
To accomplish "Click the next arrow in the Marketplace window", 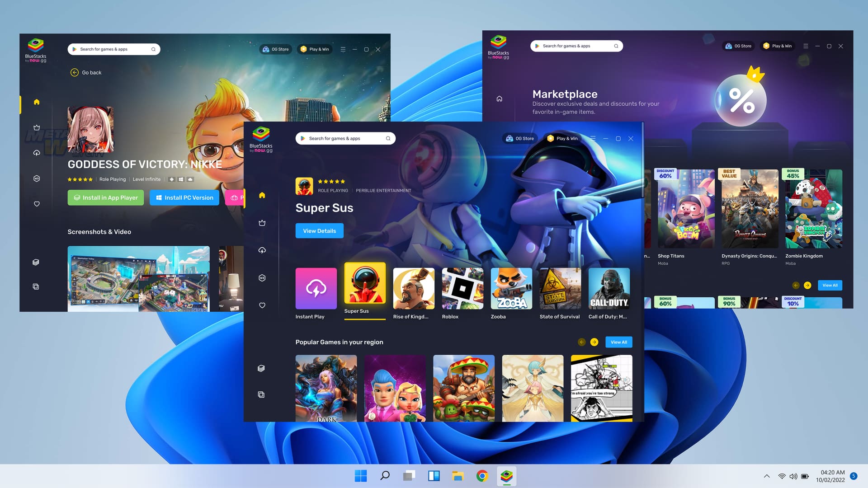I will click(x=807, y=285).
